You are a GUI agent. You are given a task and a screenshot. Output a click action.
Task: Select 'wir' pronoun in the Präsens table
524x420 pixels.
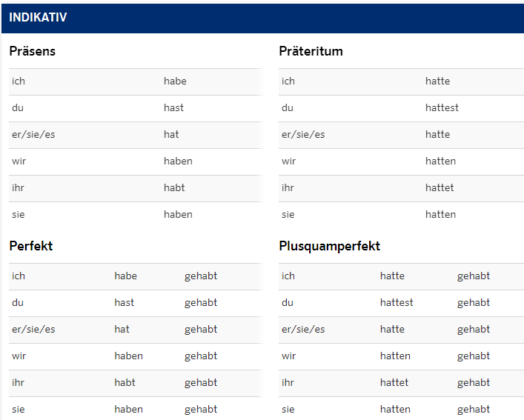(19, 161)
